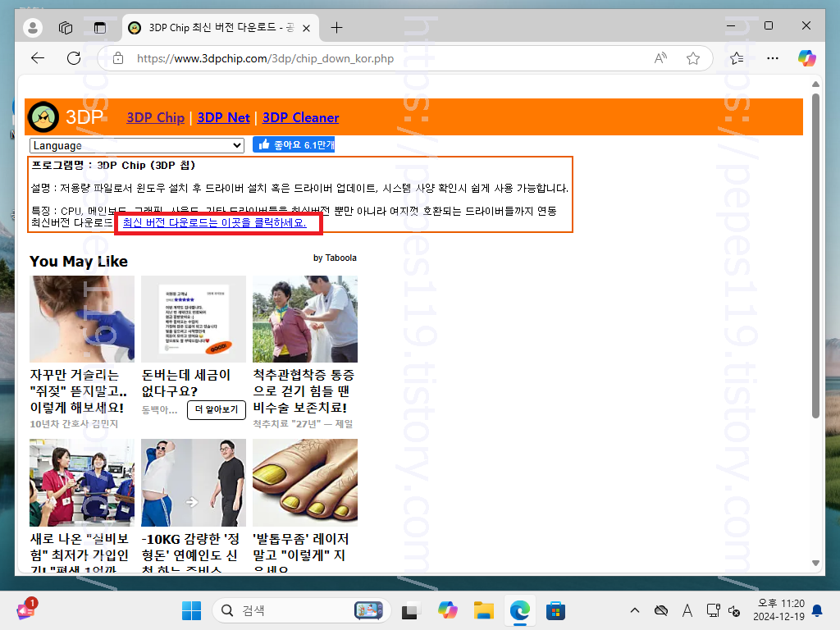Click the 3DP logo image

coord(44,116)
